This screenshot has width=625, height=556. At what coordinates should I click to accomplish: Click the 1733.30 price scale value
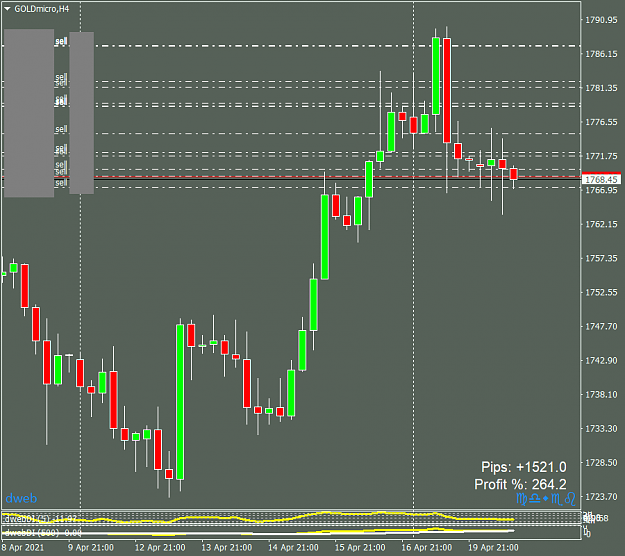pyautogui.click(x=601, y=428)
